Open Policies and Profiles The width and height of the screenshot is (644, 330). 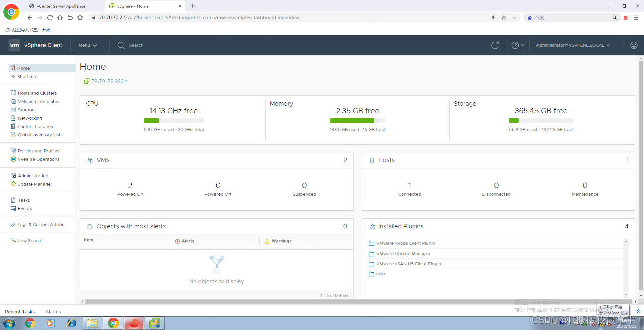38,151
